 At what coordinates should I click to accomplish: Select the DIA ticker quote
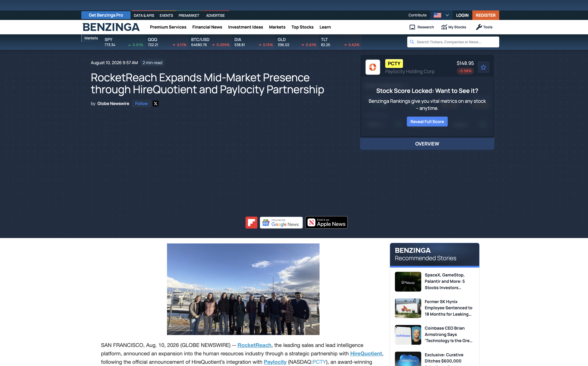254,42
